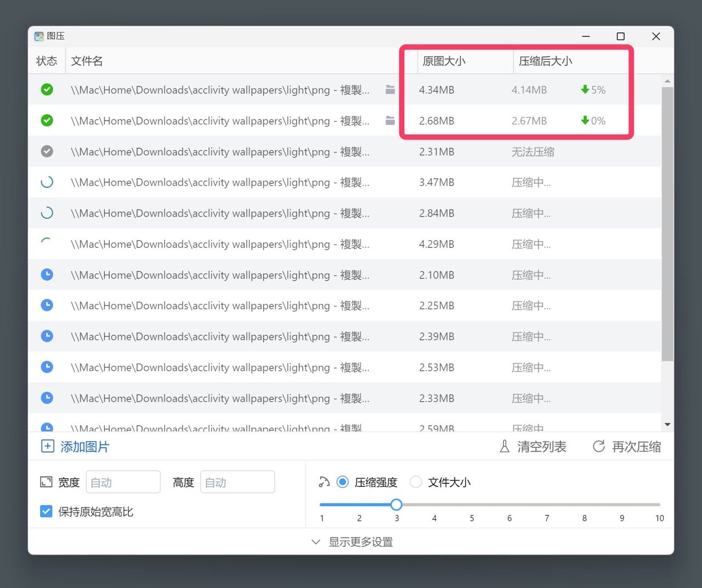Toggle the 保持原始宽高比 checkbox
This screenshot has height=588, width=702.
(47, 511)
